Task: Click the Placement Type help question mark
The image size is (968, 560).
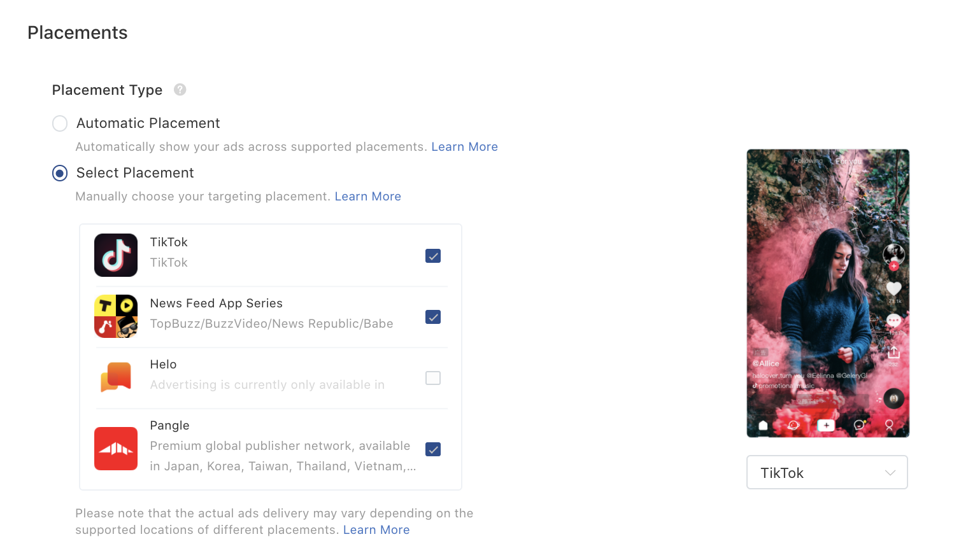Action: (x=180, y=90)
